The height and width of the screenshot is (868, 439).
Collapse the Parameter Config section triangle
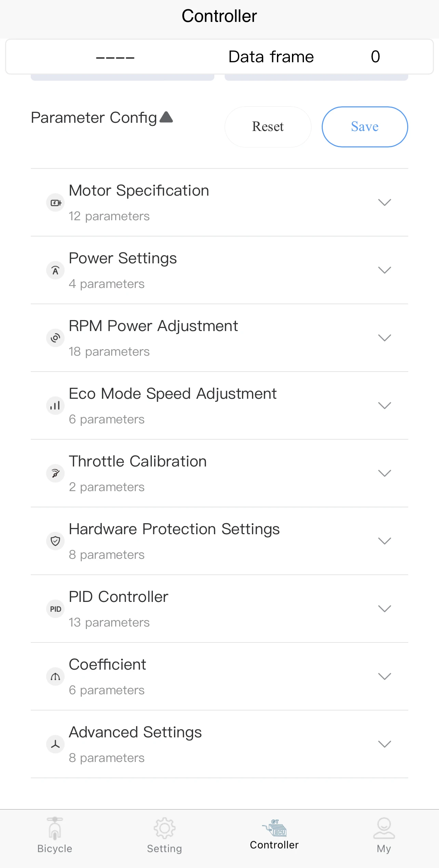(167, 117)
